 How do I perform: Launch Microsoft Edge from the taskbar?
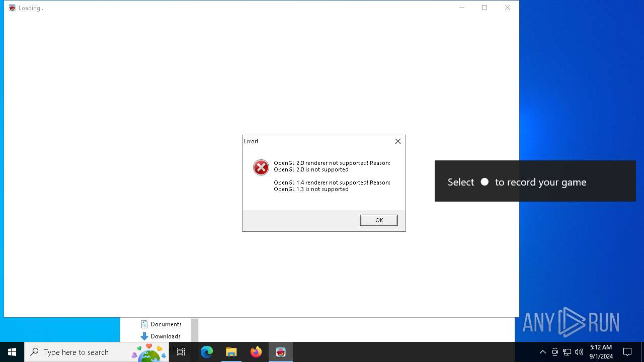tap(207, 352)
